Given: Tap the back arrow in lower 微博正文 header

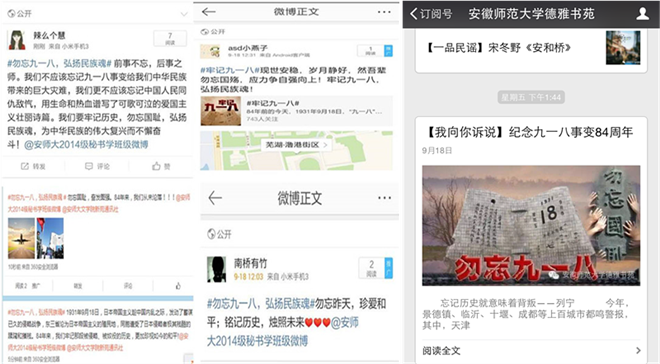Looking at the screenshot, I should click(x=215, y=198).
